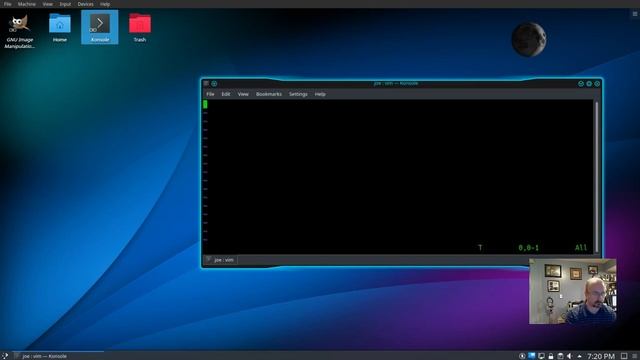Click the 7:20 PM clock
The image size is (640, 360).
coord(601,356)
